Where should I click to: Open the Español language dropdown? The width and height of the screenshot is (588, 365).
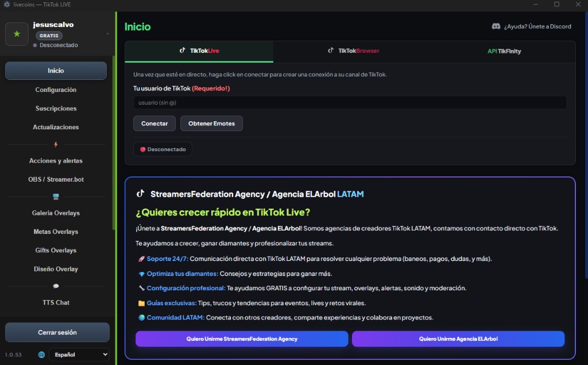point(79,355)
